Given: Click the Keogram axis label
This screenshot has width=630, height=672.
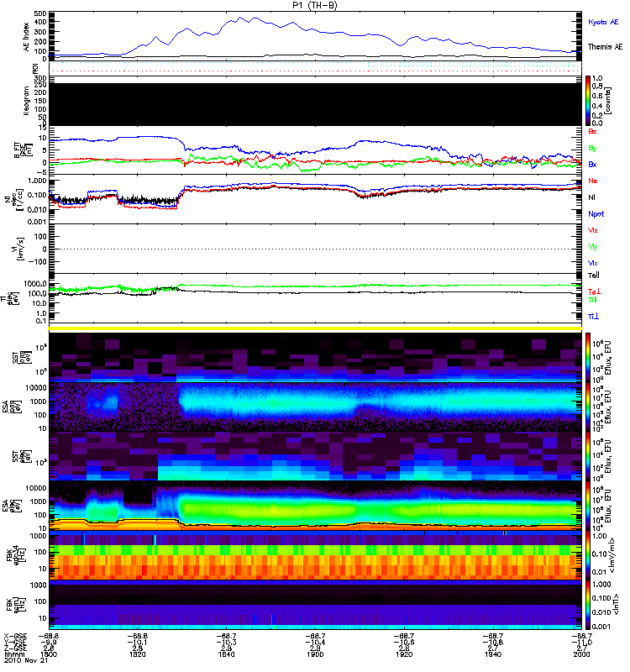Looking at the screenshot, I should pos(27,101).
